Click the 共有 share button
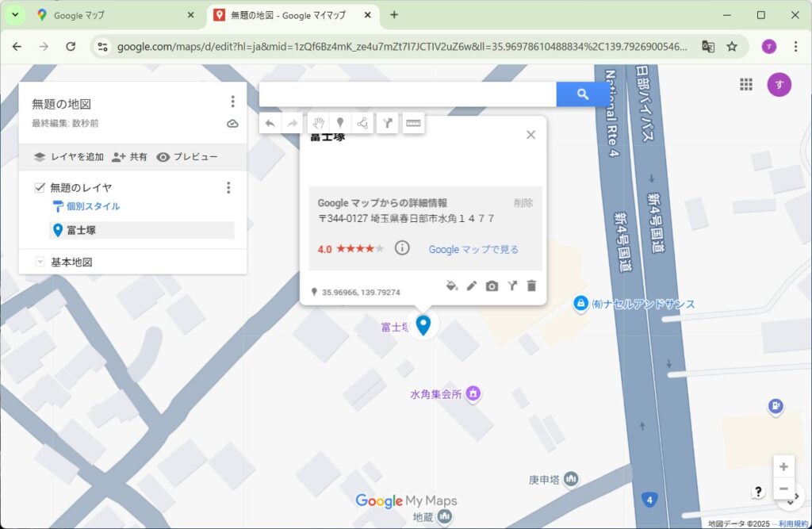The image size is (812, 529). tap(130, 157)
